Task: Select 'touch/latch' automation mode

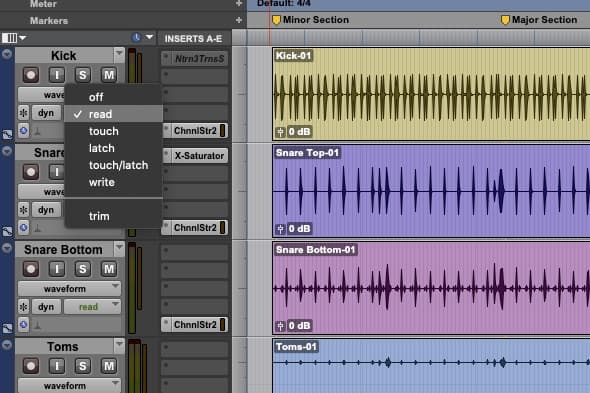Action: (114, 165)
